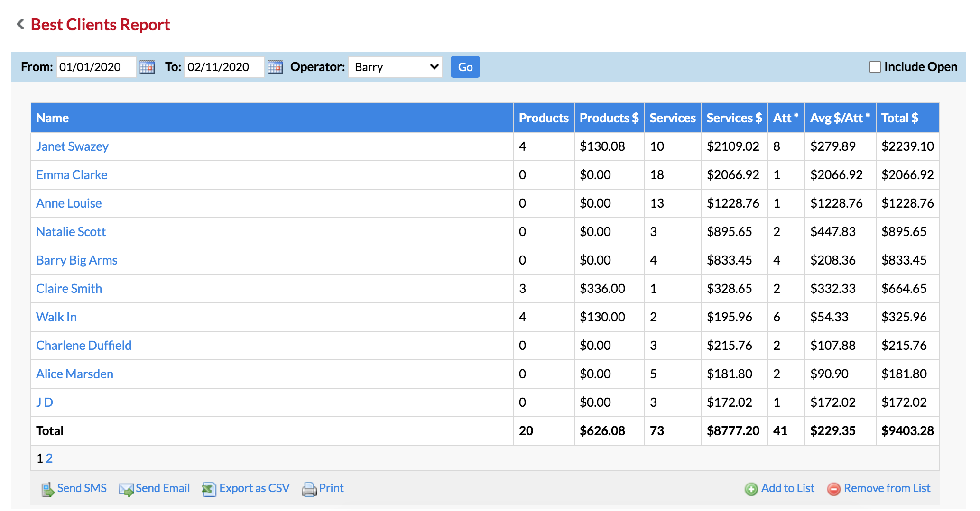Select Natalie Scott's $447.83 average cell
The image size is (980, 511).
(x=840, y=232)
